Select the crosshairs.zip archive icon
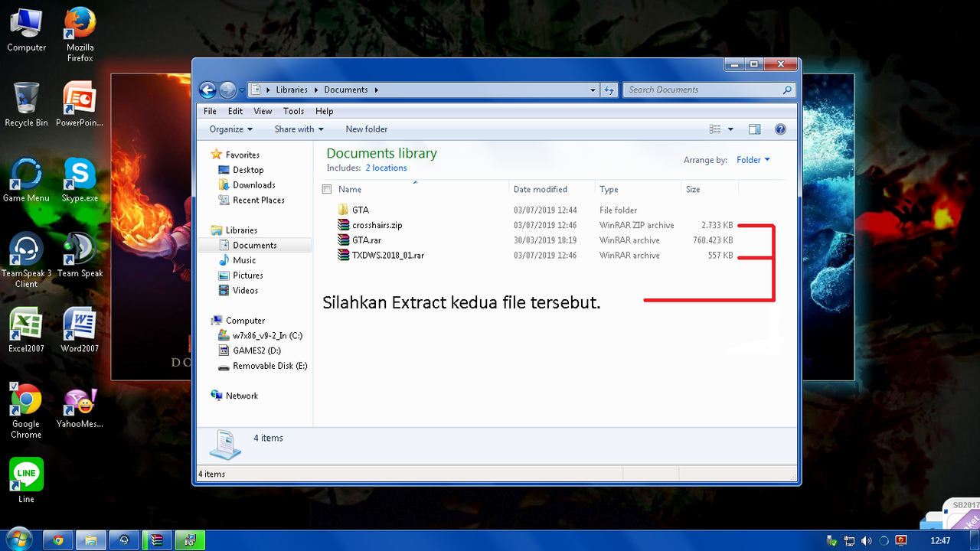The height and width of the screenshot is (551, 980). 344,225
